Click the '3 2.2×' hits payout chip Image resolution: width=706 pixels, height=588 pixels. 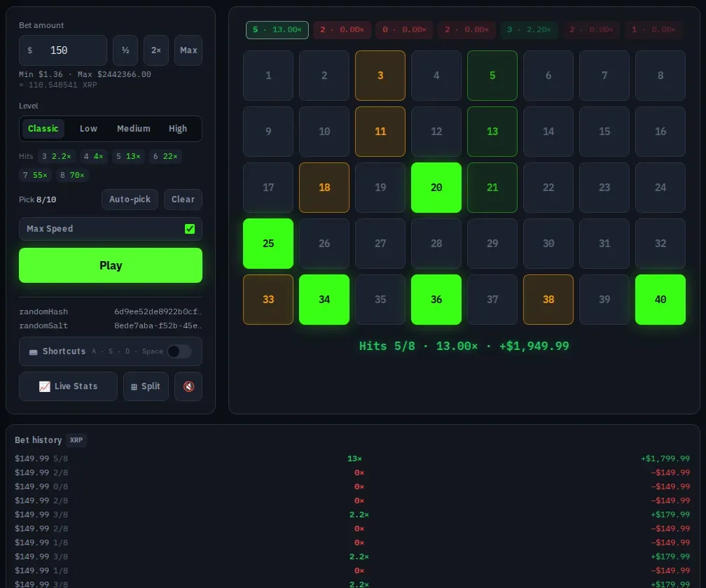pos(56,156)
